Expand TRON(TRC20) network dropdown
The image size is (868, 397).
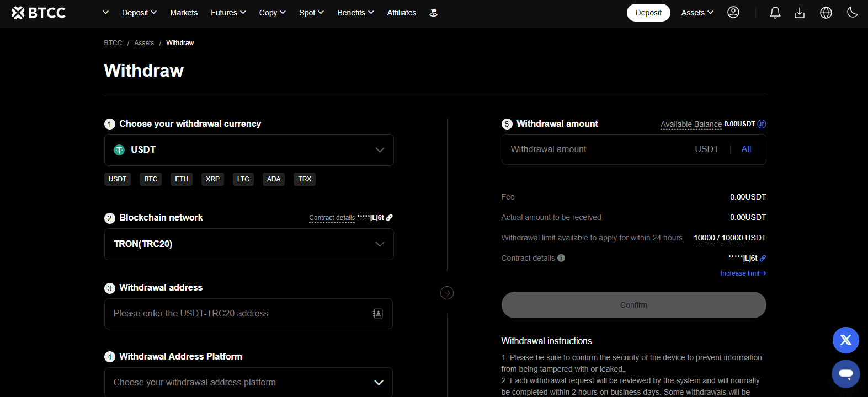coord(249,244)
